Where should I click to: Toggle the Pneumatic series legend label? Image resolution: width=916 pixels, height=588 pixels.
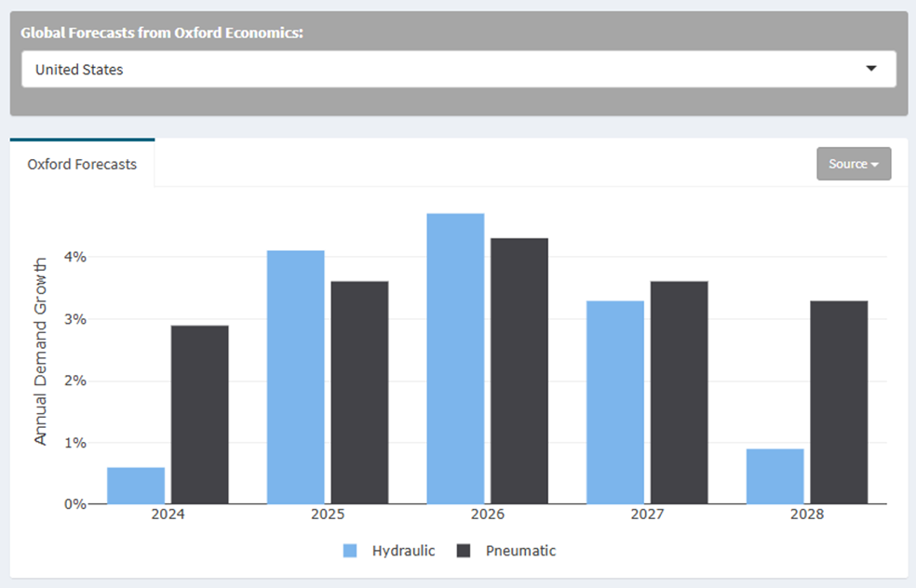[520, 551]
